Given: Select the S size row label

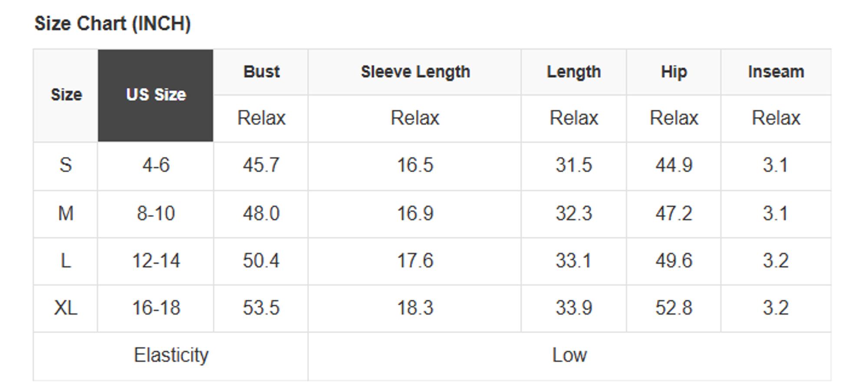Looking at the screenshot, I should point(66,165).
